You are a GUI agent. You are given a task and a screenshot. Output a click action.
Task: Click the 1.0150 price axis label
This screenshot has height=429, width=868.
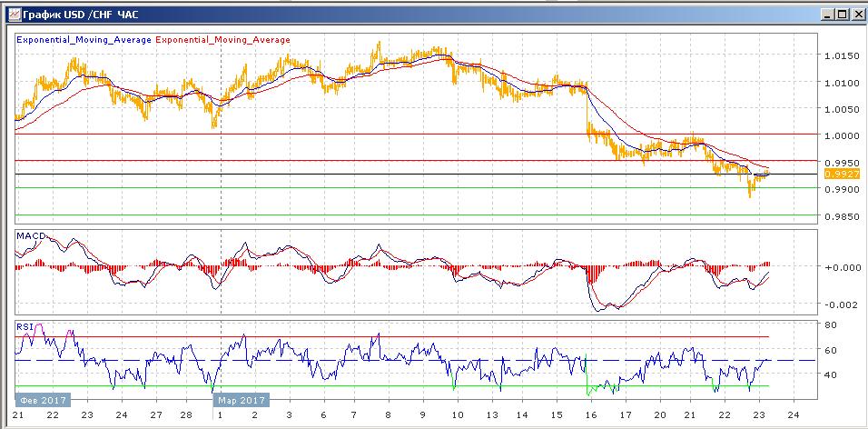tap(841, 56)
